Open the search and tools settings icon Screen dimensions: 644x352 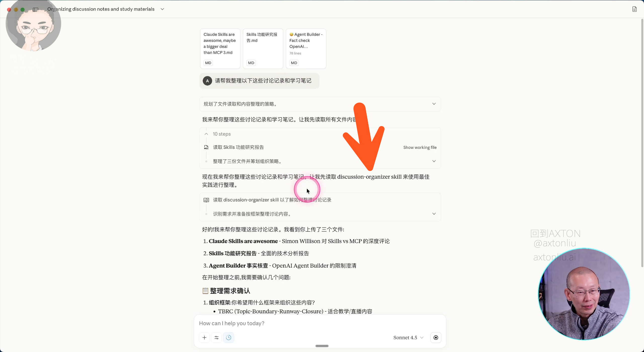click(216, 337)
